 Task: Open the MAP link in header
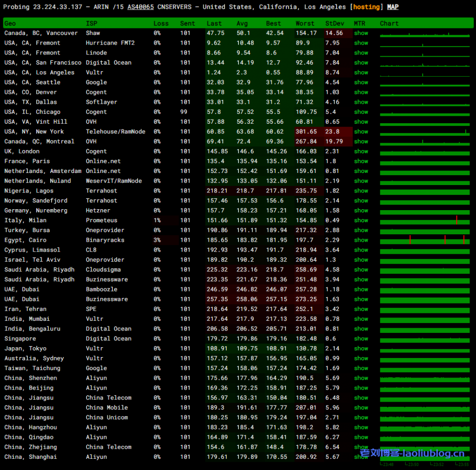(x=392, y=7)
